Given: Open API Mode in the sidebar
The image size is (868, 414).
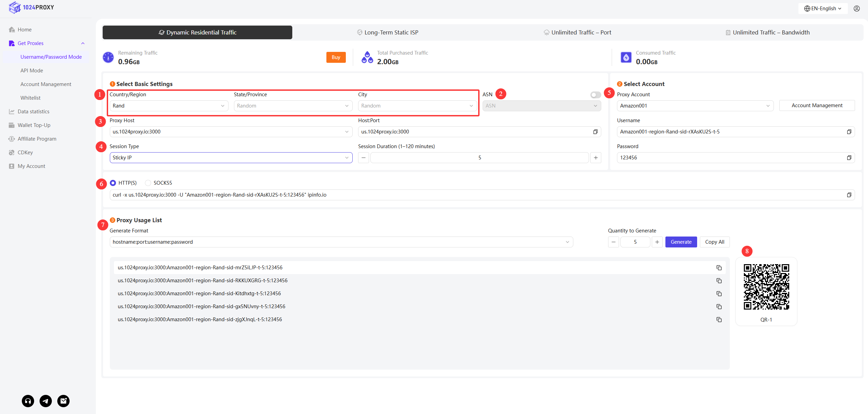Looking at the screenshot, I should [32, 71].
